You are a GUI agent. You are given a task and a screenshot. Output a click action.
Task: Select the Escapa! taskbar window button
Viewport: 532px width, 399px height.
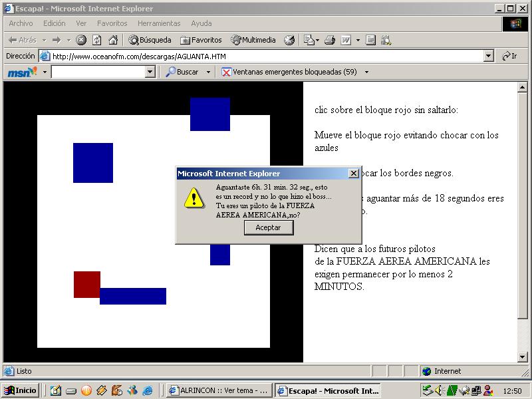(x=327, y=390)
